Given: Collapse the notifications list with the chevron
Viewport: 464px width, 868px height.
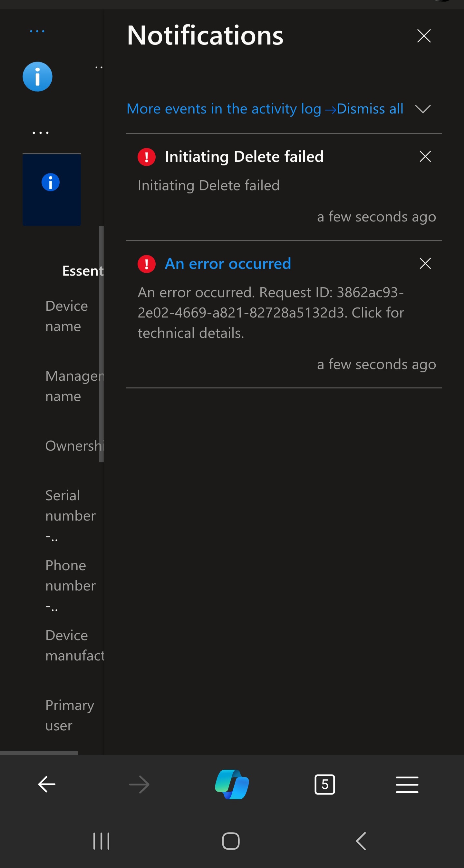Looking at the screenshot, I should (423, 109).
